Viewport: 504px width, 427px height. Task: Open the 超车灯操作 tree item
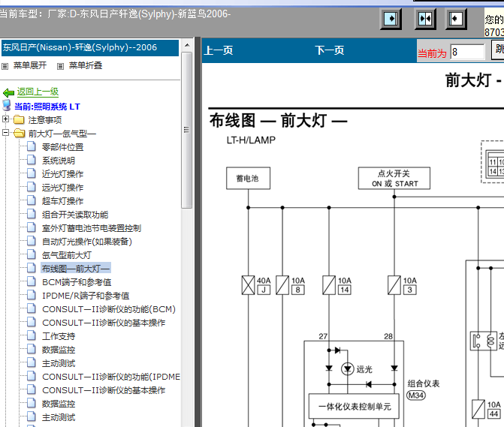(62, 201)
